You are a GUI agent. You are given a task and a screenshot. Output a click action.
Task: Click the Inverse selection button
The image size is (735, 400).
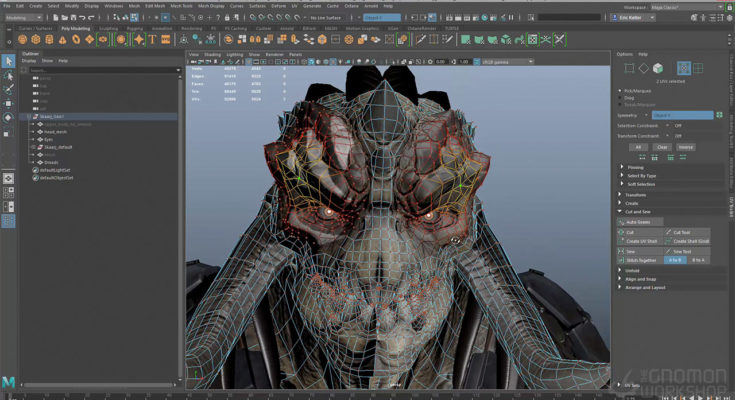685,147
